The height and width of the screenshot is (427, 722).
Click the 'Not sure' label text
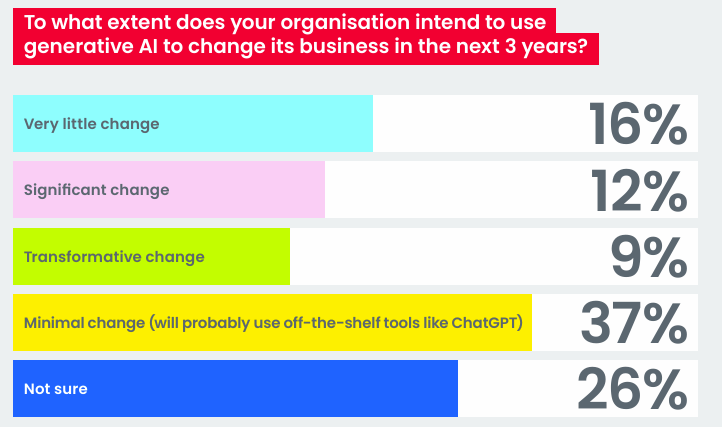coord(56,389)
